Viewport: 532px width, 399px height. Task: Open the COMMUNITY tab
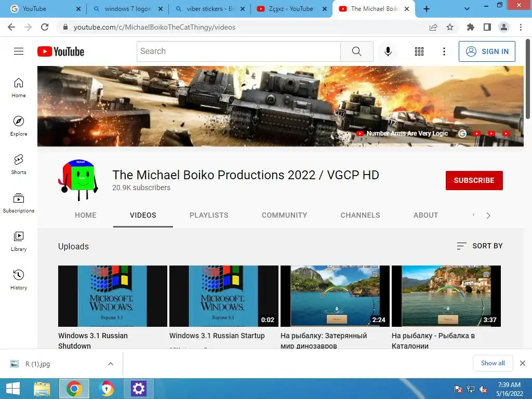pyautogui.click(x=284, y=215)
